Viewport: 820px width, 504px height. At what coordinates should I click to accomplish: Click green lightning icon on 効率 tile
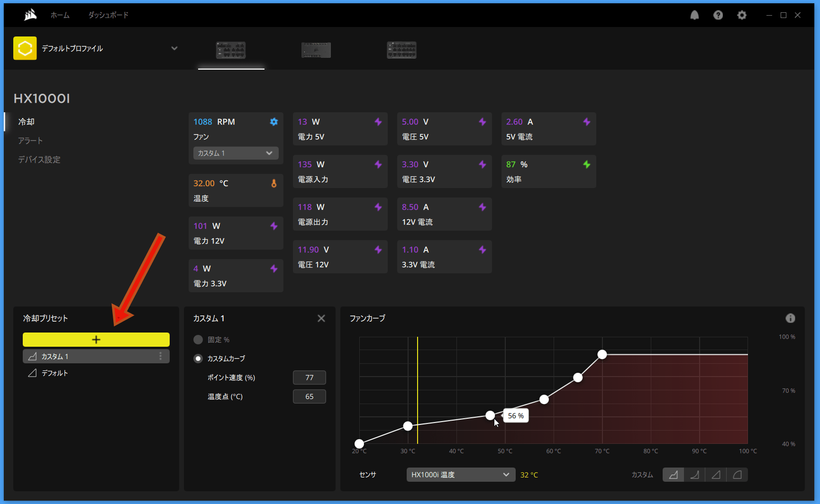click(587, 164)
